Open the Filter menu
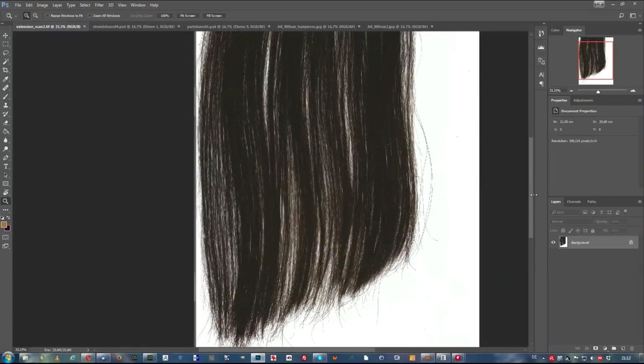This screenshot has height=364, width=644. tap(99, 5)
